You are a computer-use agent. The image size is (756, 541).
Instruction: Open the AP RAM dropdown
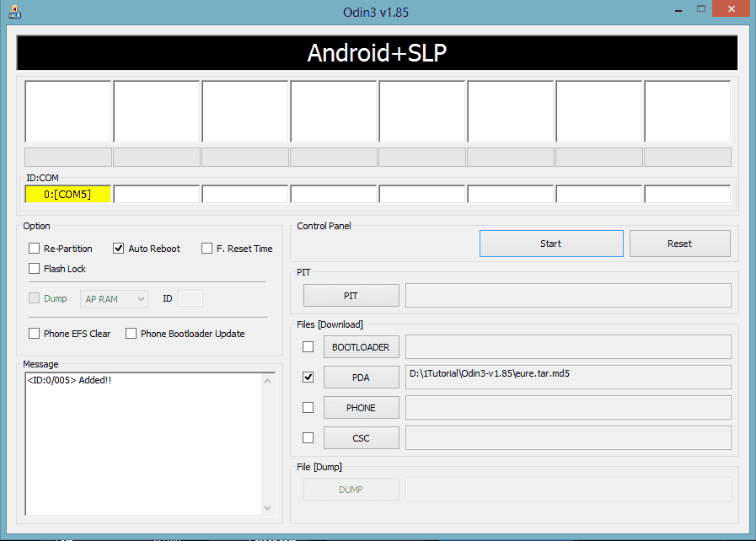coord(114,299)
